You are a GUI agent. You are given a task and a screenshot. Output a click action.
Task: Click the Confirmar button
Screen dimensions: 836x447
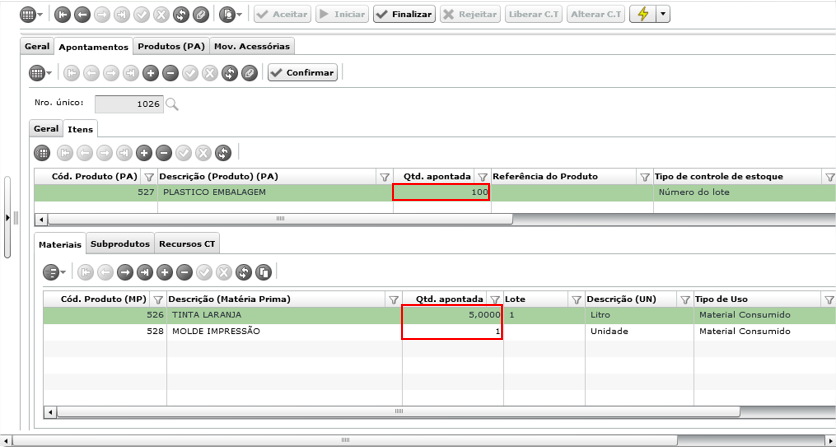coord(303,73)
